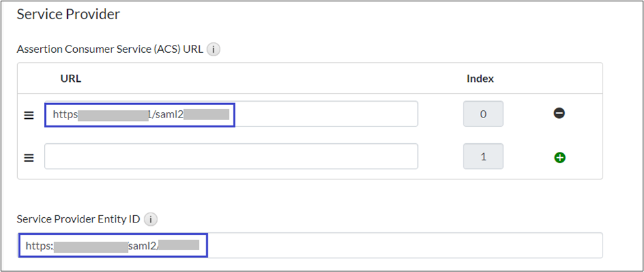Select the Index field showing 1
Image resolution: width=644 pixels, height=272 pixels.
tap(483, 156)
